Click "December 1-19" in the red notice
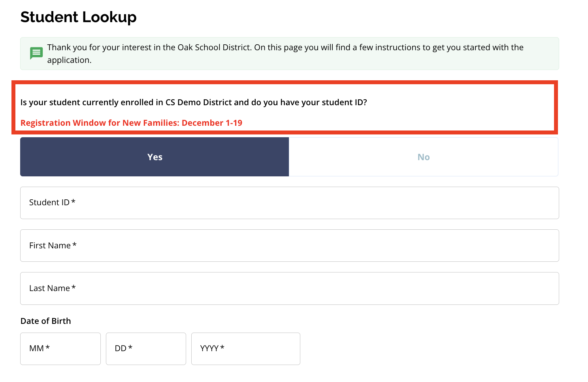Screen dimensions: 588x382 coord(212,123)
